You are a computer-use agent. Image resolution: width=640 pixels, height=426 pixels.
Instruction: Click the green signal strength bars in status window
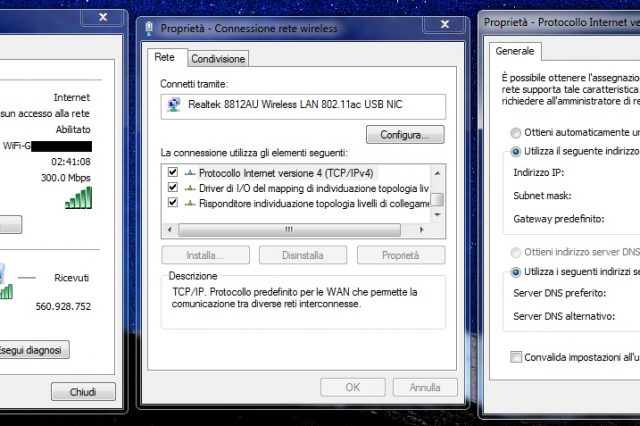pos(78,197)
